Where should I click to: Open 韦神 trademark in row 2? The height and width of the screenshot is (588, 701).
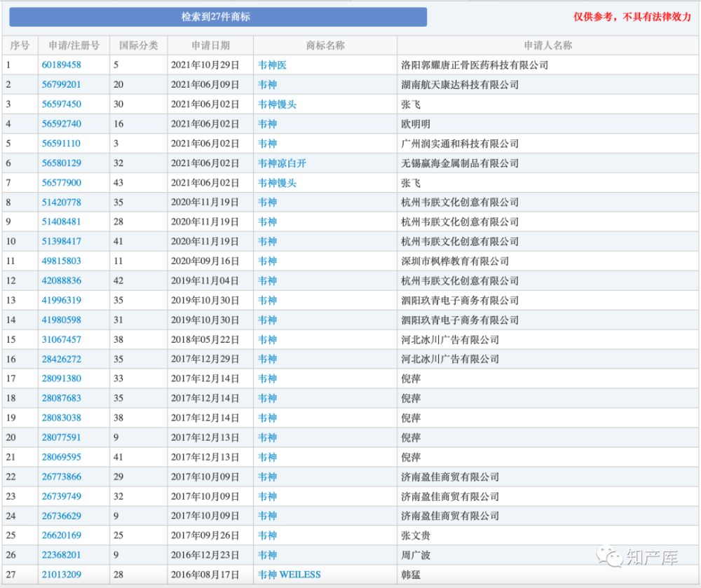click(267, 84)
